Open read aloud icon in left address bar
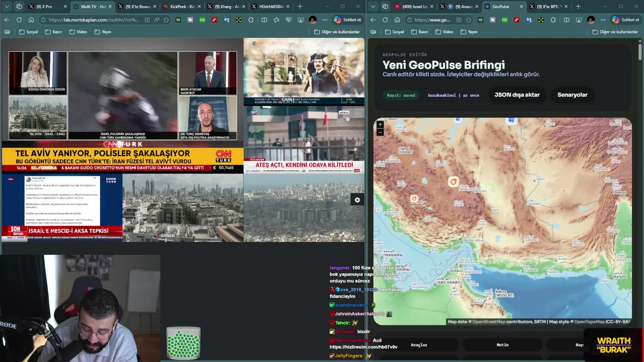Screen dimensions: 644x362 [x=156, y=20]
